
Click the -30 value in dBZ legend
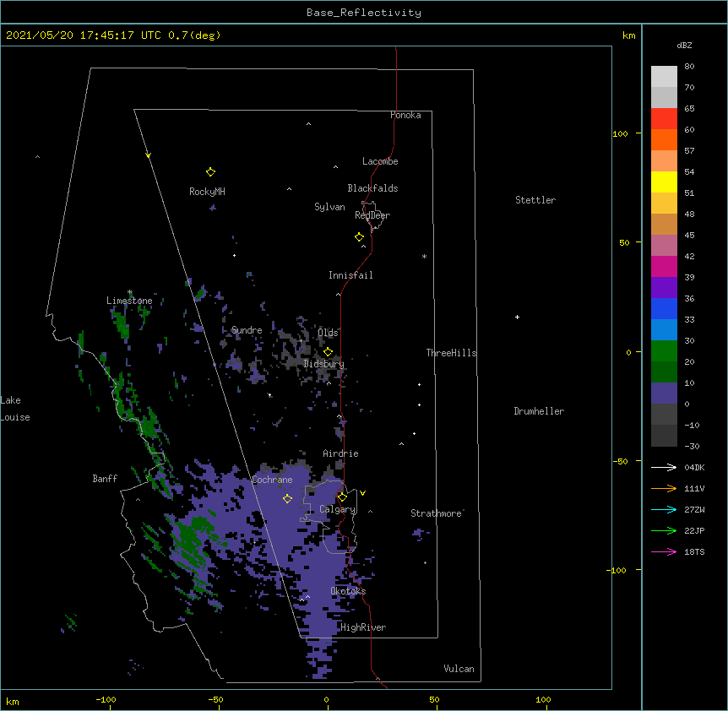(692, 447)
